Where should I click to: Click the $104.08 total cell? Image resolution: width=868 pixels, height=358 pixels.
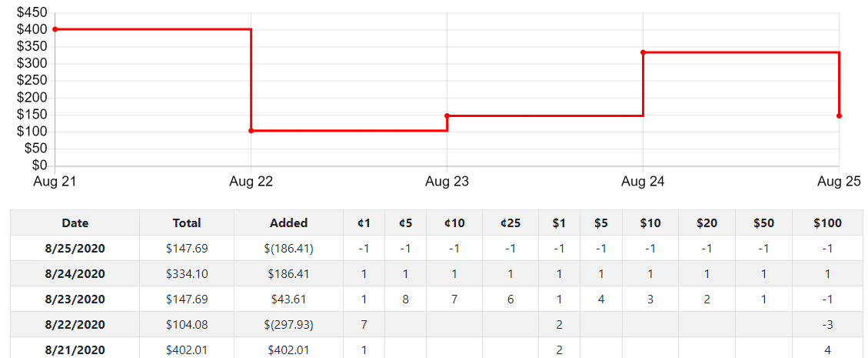click(x=187, y=325)
